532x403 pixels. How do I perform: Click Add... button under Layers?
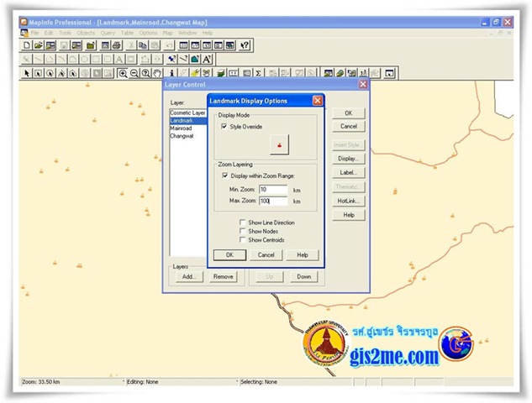coord(189,276)
